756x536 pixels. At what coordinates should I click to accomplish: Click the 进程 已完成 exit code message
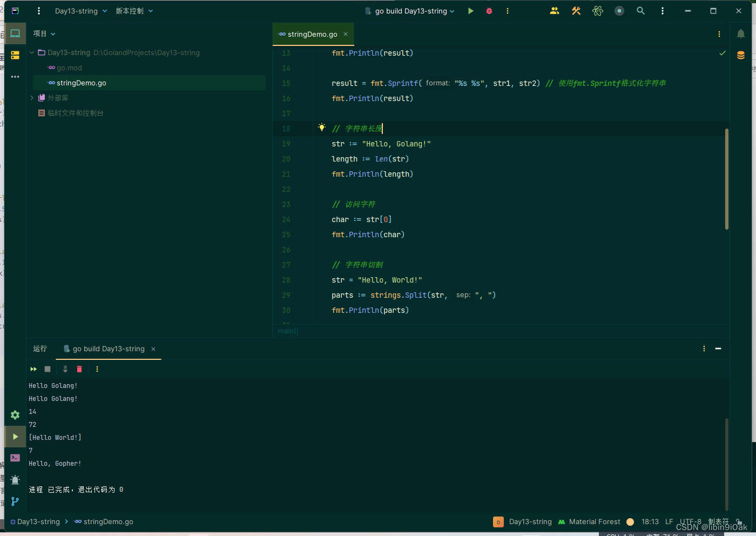pos(76,490)
